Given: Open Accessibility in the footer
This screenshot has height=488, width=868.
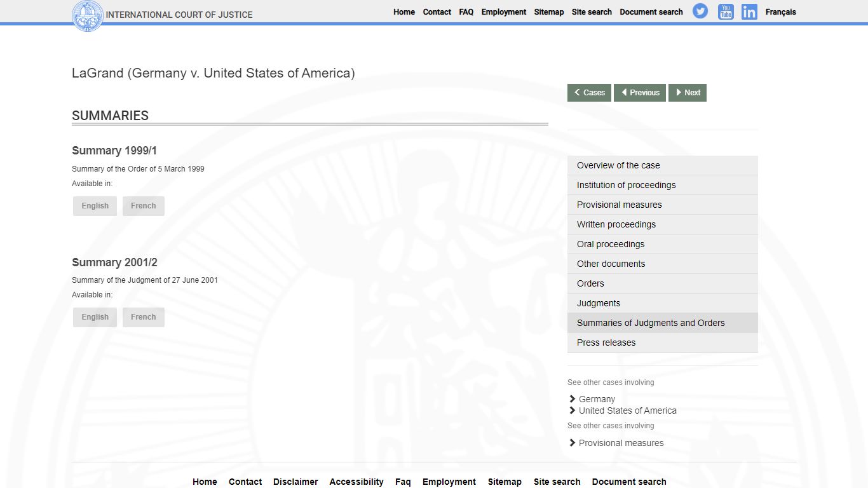Looking at the screenshot, I should click(356, 482).
